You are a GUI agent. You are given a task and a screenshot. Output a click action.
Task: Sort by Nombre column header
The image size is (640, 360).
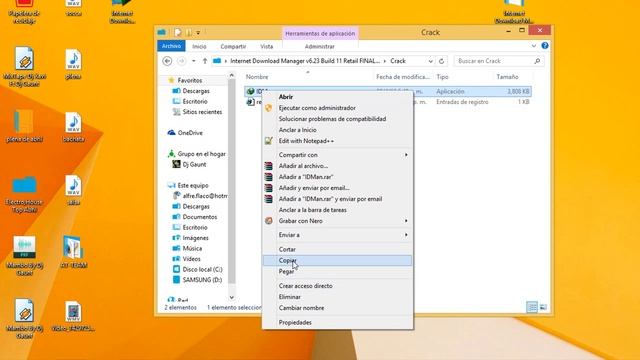pyautogui.click(x=257, y=77)
